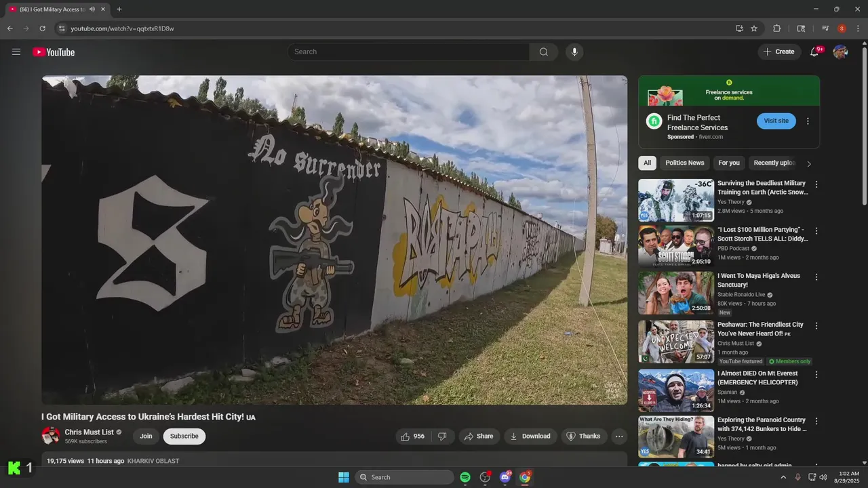Open the Chrome profile S avatar
Viewport: 868px width, 488px height.
(x=842, y=28)
